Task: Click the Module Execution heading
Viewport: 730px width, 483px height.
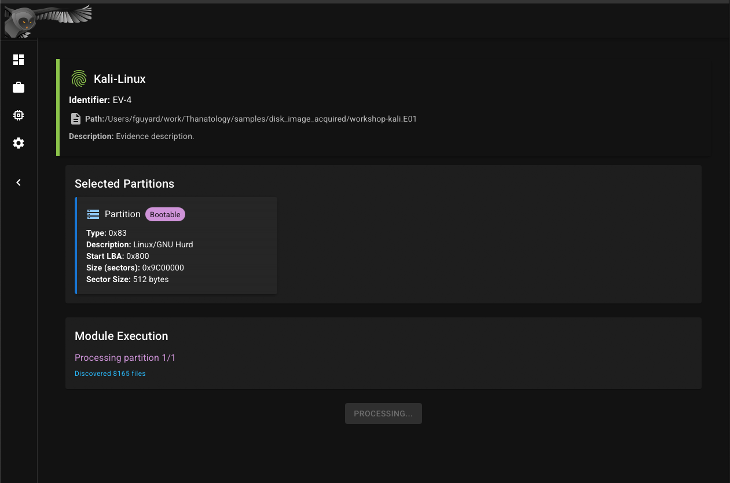Action: coord(121,336)
